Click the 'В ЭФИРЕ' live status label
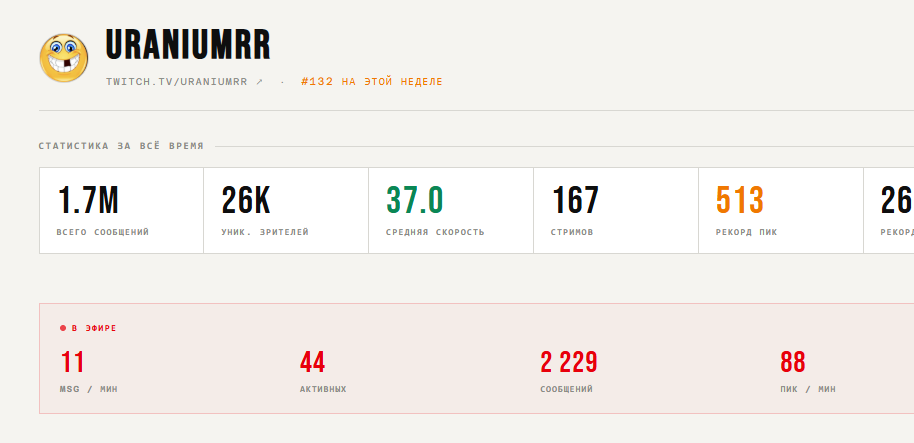 coord(94,328)
